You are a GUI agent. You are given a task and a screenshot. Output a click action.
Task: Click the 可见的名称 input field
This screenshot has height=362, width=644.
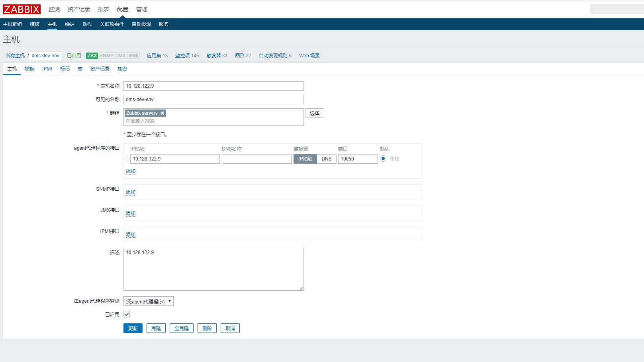coord(213,100)
